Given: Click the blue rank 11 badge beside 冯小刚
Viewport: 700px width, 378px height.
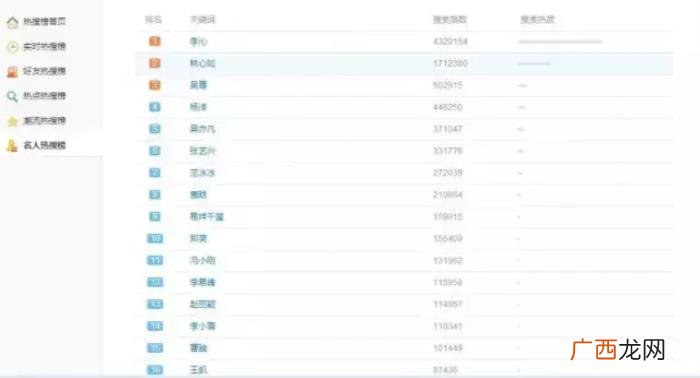Looking at the screenshot, I should pos(155,260).
